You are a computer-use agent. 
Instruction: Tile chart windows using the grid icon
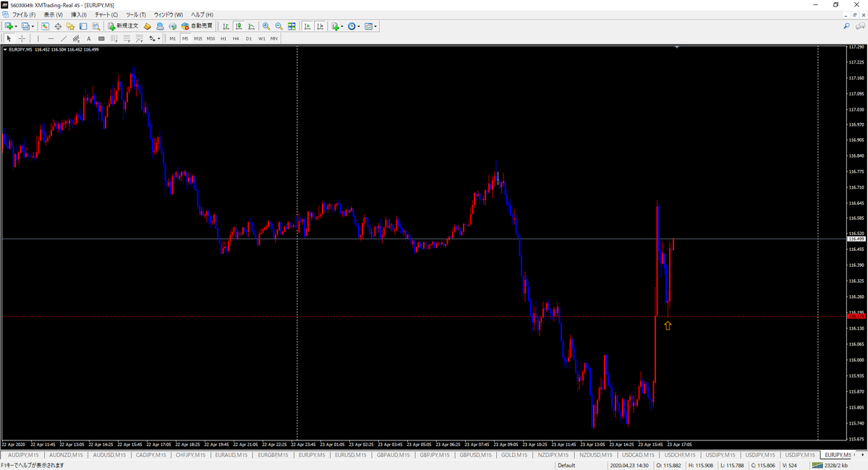point(292,26)
